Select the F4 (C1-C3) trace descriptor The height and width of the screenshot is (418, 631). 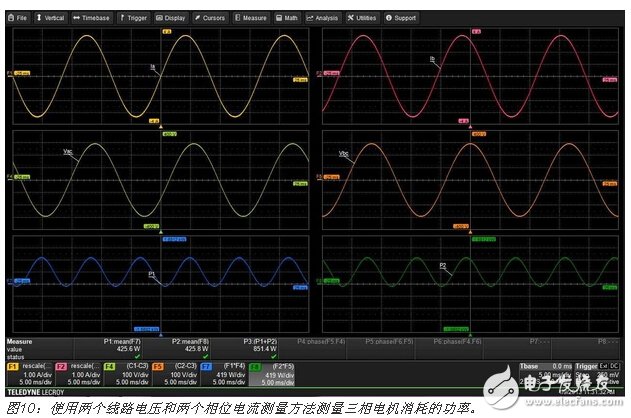[x=126, y=373]
